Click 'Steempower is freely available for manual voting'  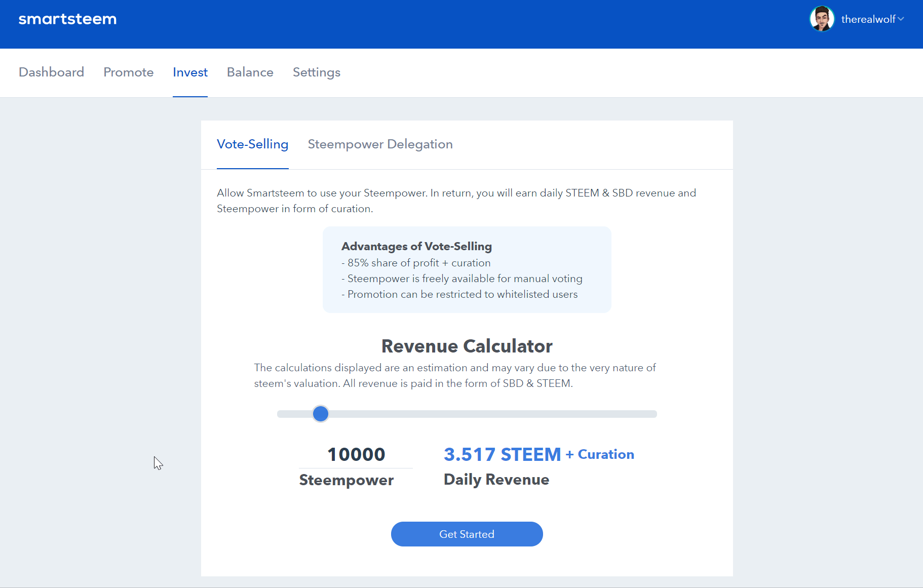click(x=462, y=279)
